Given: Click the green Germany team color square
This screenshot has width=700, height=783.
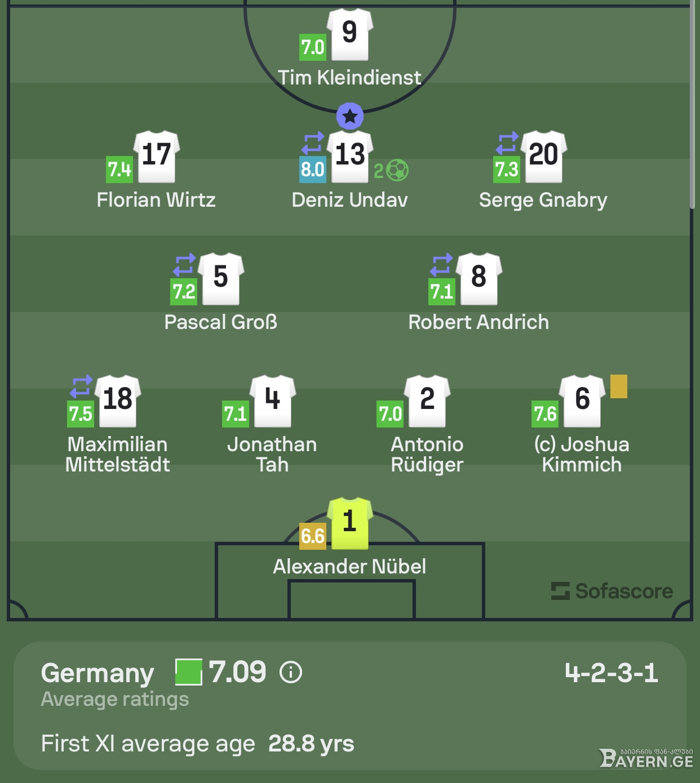Looking at the screenshot, I should click(189, 672).
